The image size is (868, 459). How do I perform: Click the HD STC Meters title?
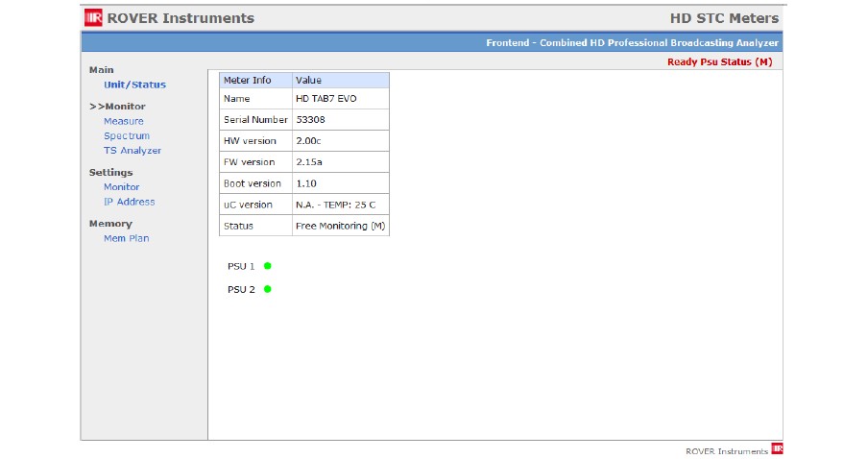724,18
